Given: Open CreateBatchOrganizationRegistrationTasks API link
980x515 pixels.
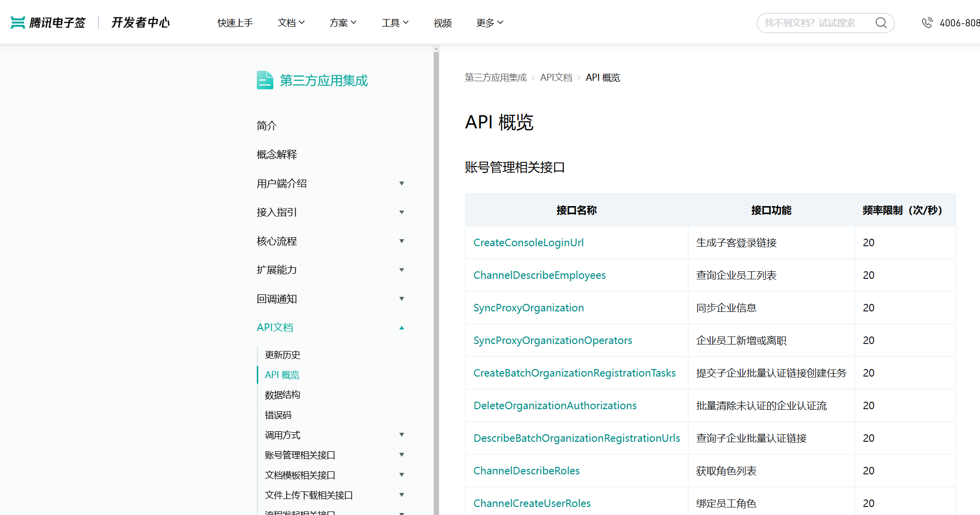Looking at the screenshot, I should click(x=575, y=373).
